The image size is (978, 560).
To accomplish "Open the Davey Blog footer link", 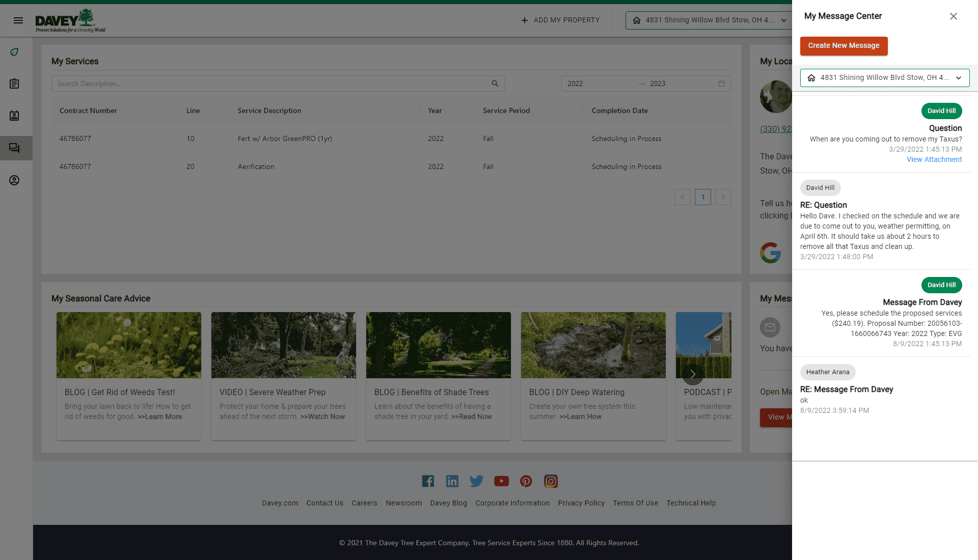I will pyautogui.click(x=448, y=503).
